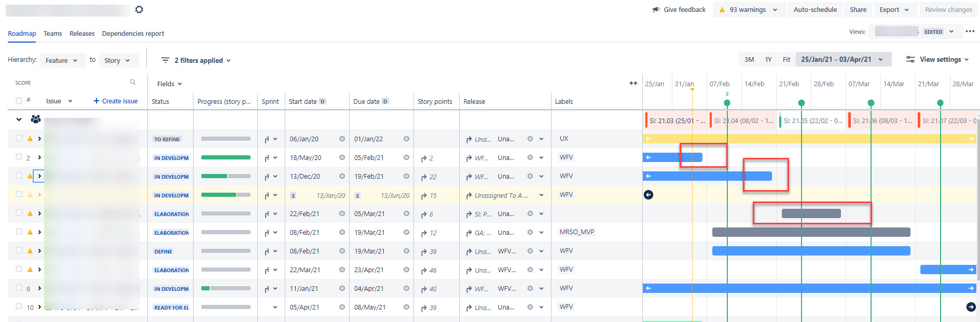This screenshot has height=322, width=980.
Task: Clear the 08/May/21 due date
Action: click(406, 307)
